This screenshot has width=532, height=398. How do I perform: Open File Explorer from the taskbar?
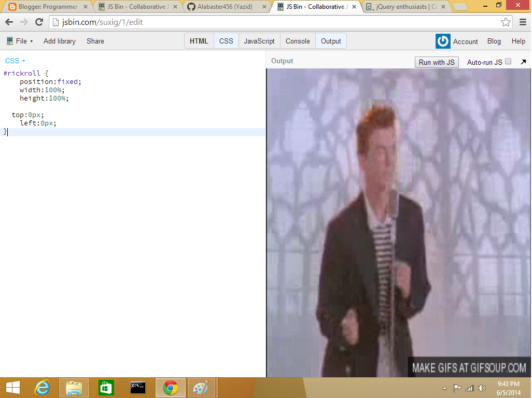tap(74, 388)
